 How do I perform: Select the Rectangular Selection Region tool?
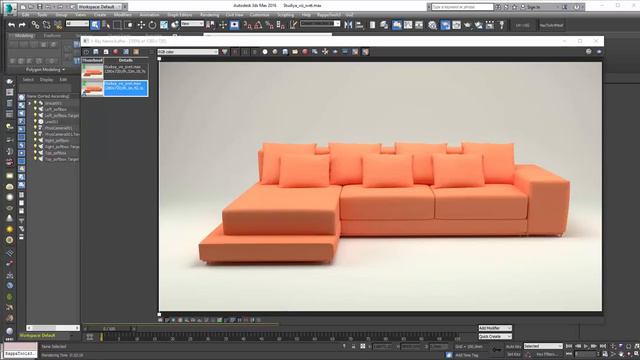point(118,25)
